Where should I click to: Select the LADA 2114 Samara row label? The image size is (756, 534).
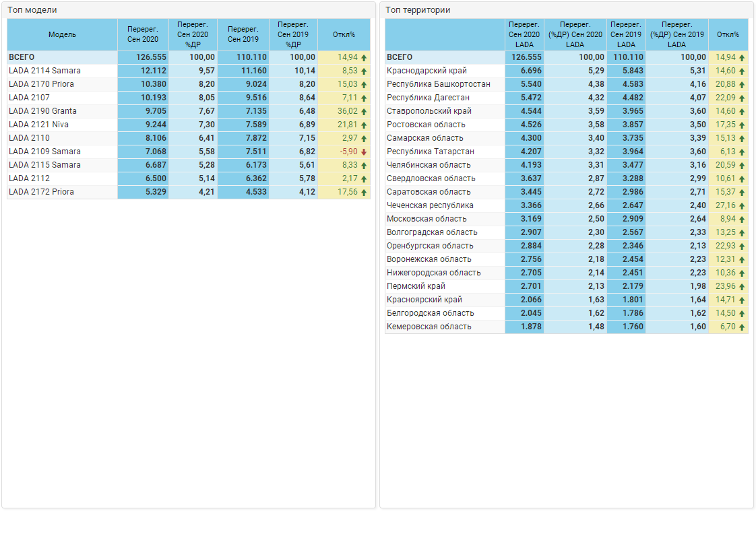tap(44, 71)
